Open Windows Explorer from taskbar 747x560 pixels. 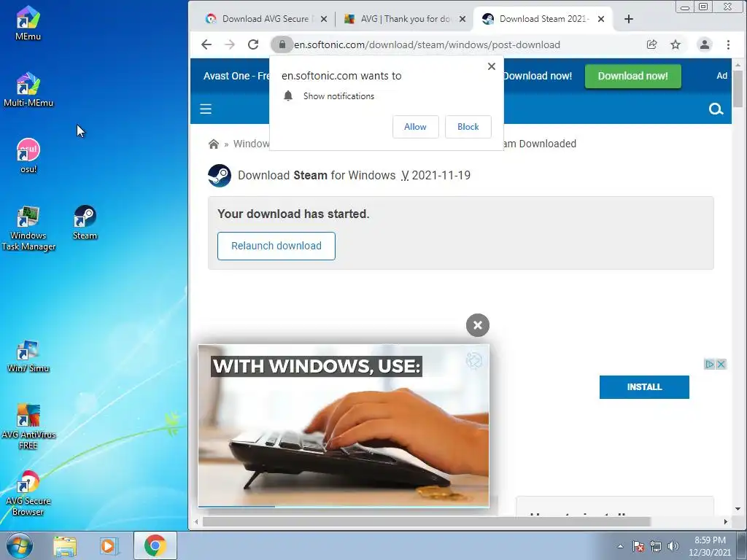pos(65,545)
